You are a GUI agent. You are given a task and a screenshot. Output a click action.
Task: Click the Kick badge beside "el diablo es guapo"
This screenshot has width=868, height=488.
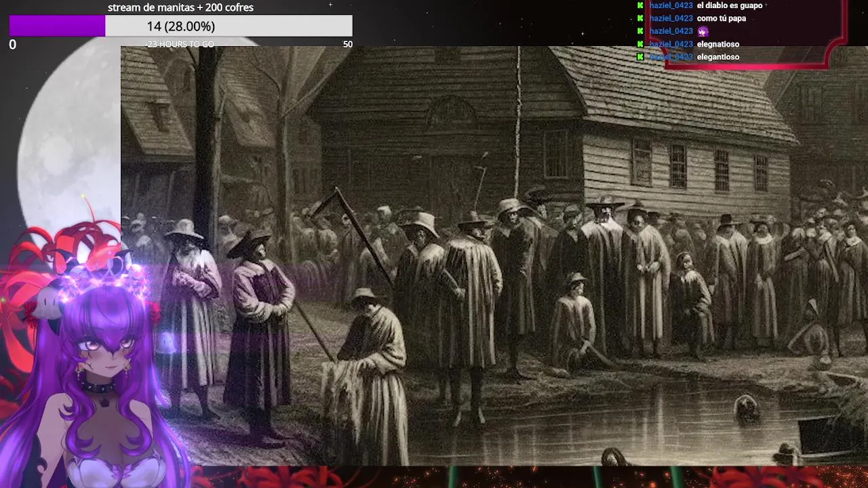click(x=640, y=5)
